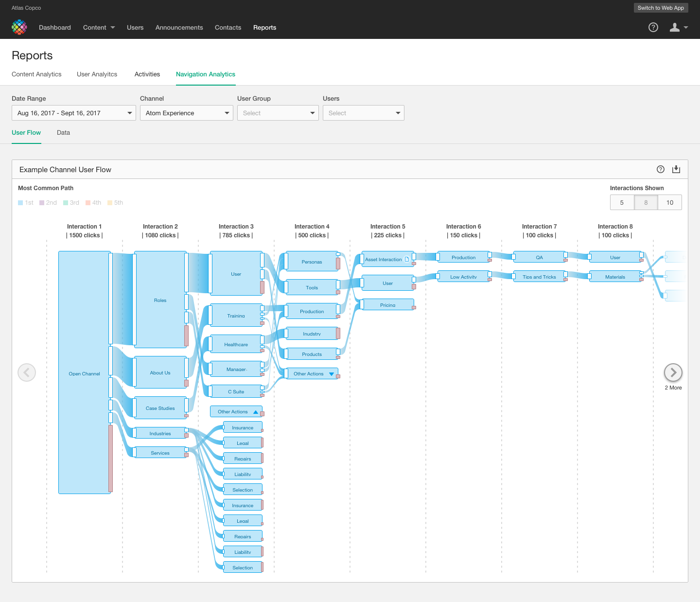Open the user profile avatar menu

(x=675, y=27)
